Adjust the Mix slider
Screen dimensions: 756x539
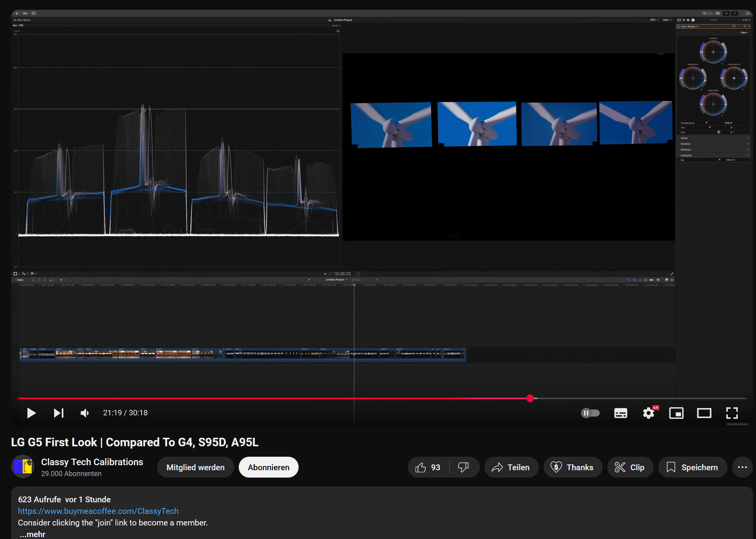click(719, 160)
